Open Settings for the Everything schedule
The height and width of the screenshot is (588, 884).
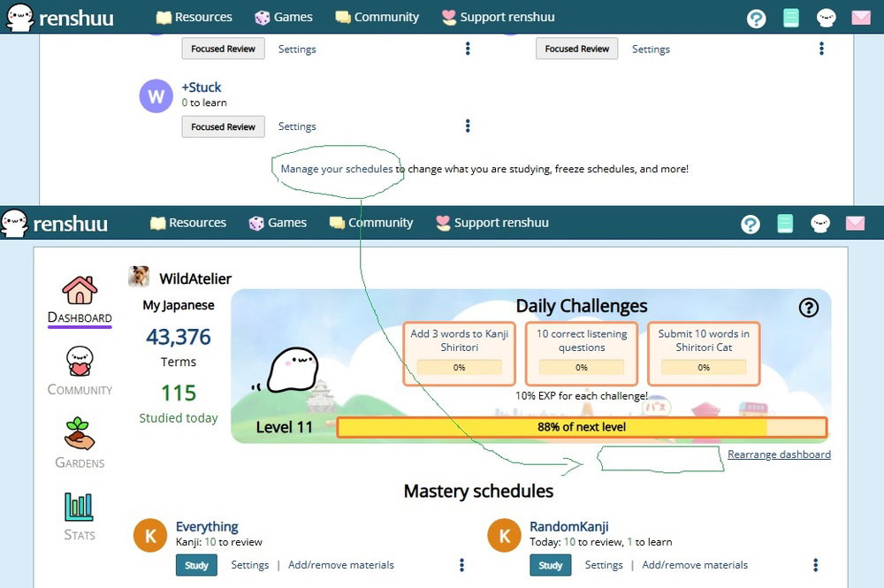pos(250,565)
